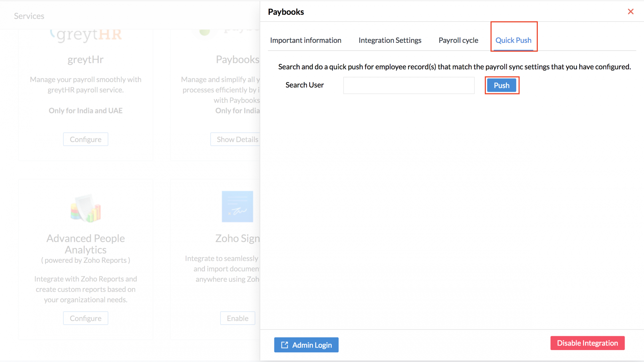Click Enable under Zoho Sign card
Viewport: 644px width, 362px height.
[x=238, y=318]
